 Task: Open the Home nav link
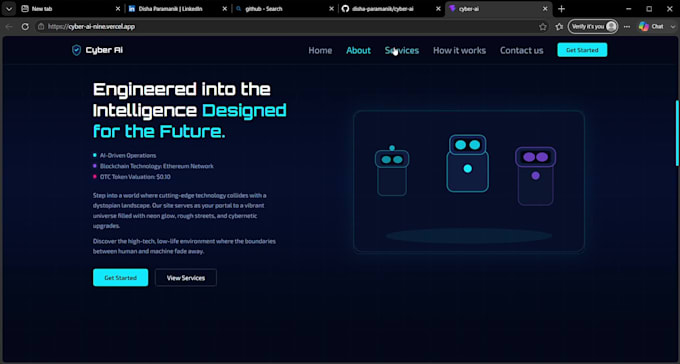coord(320,50)
